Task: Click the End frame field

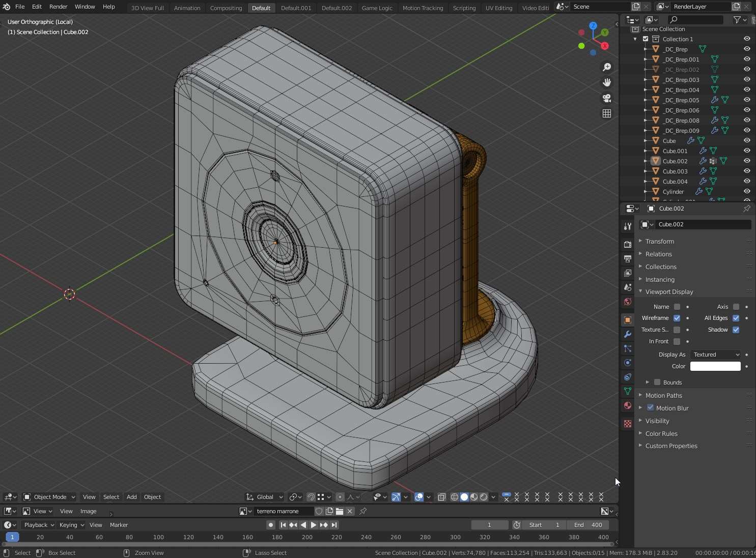Action: (x=588, y=525)
